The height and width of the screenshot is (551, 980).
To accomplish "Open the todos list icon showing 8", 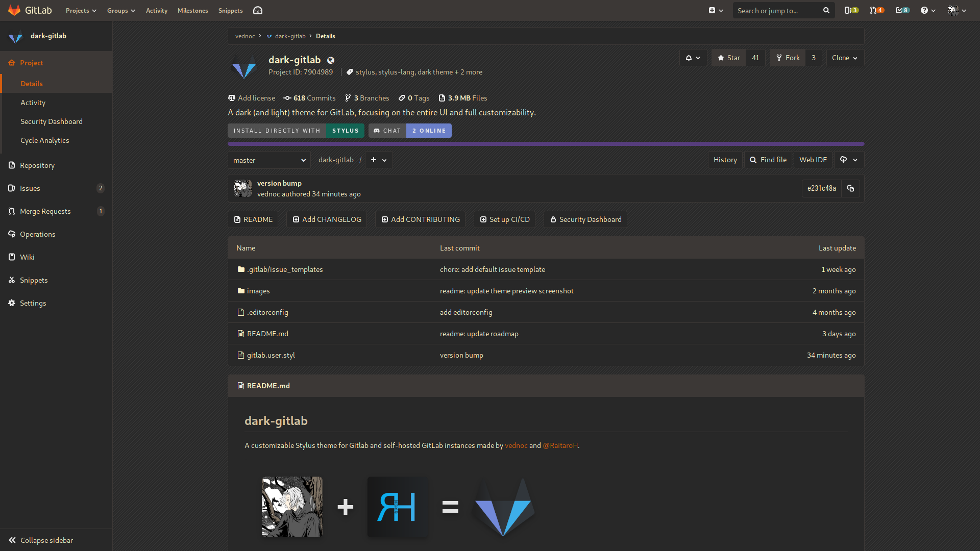I will click(x=902, y=10).
